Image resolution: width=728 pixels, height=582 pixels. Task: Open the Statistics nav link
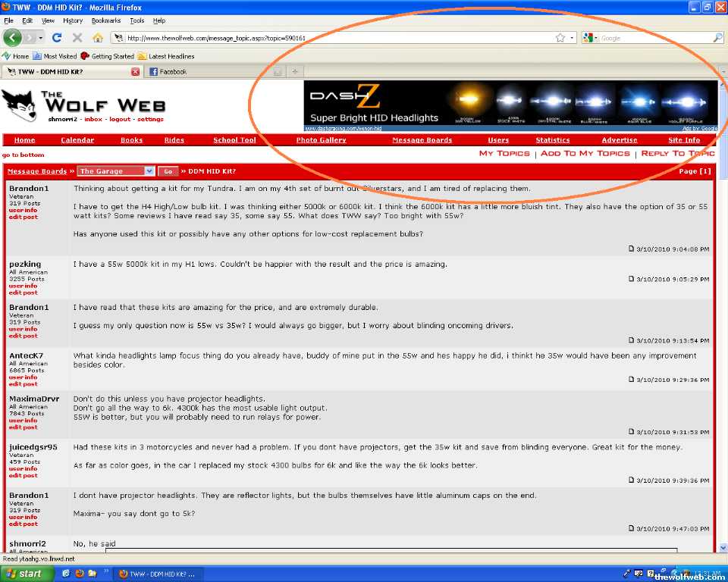coord(553,139)
